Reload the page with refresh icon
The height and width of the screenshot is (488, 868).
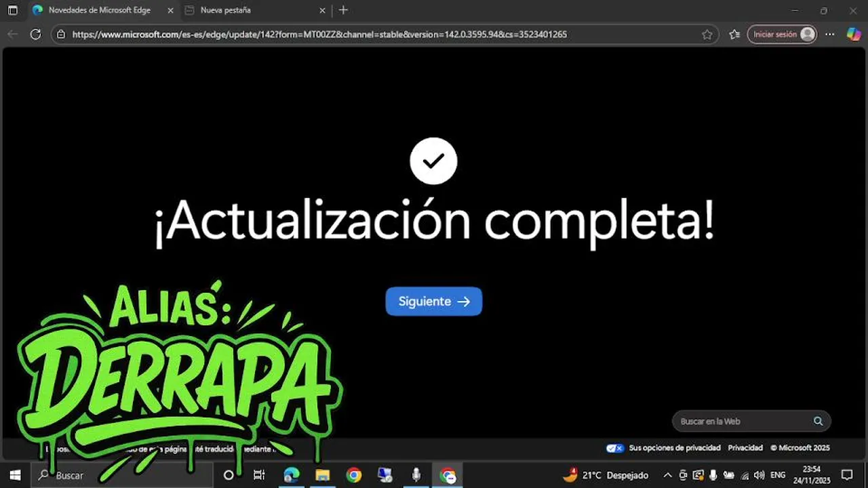tap(35, 34)
